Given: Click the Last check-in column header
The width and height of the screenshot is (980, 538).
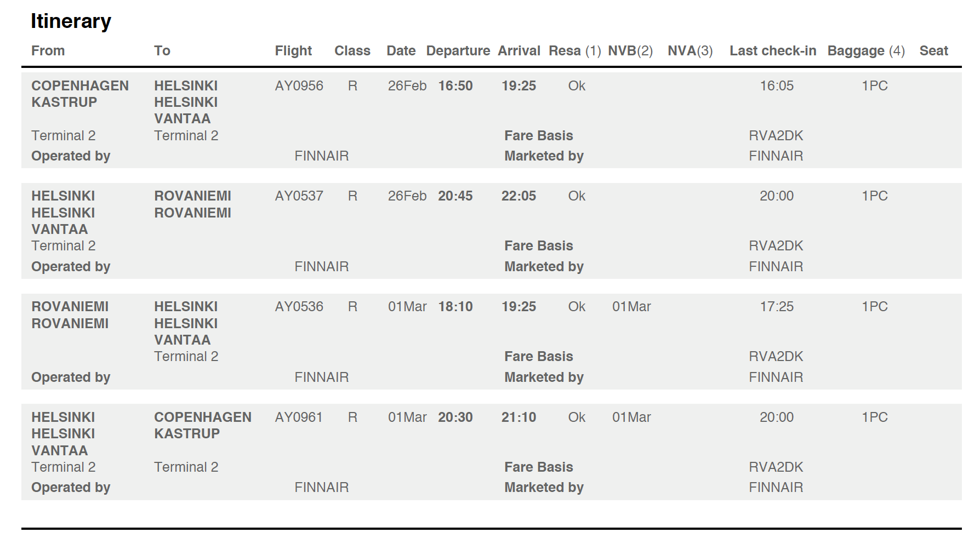Looking at the screenshot, I should point(773,51).
